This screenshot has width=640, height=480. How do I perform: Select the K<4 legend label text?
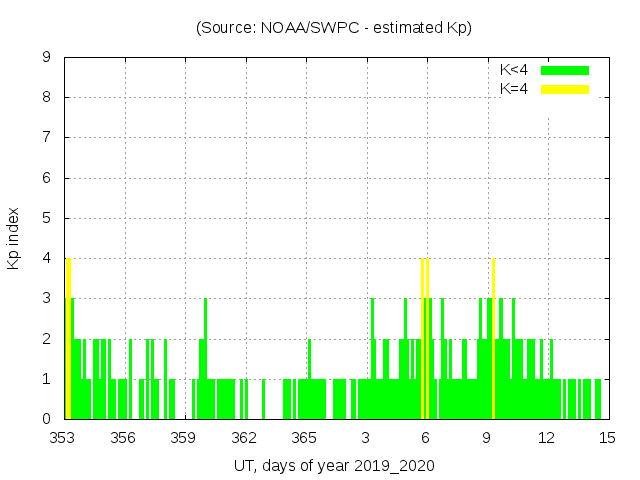click(514, 70)
